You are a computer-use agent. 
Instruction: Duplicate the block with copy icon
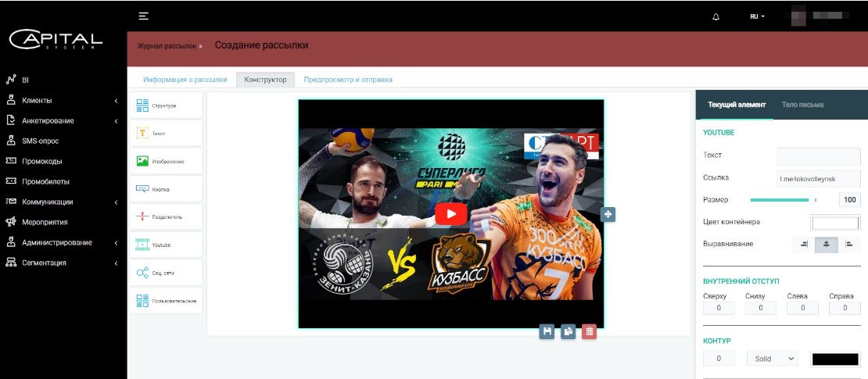(x=568, y=331)
